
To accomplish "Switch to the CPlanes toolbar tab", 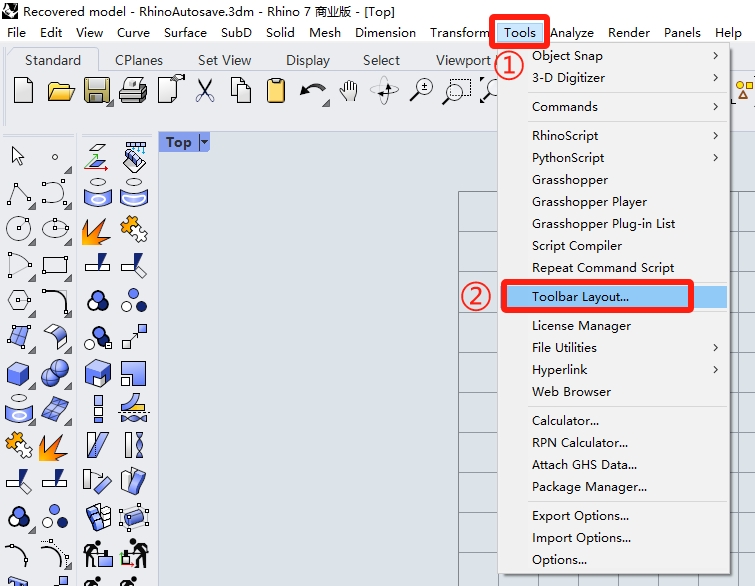I will [139, 60].
